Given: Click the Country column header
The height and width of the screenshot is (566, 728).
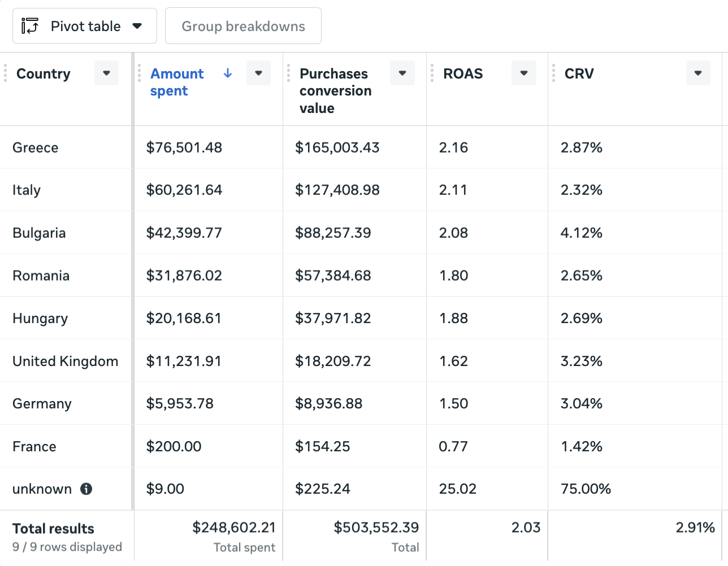Looking at the screenshot, I should [x=44, y=73].
